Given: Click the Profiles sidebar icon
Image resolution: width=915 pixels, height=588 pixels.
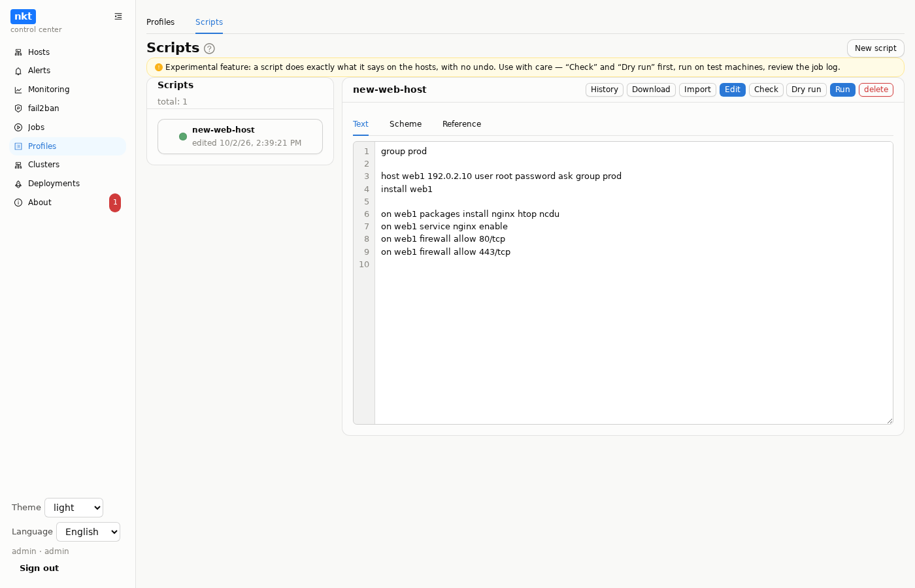Looking at the screenshot, I should [18, 146].
